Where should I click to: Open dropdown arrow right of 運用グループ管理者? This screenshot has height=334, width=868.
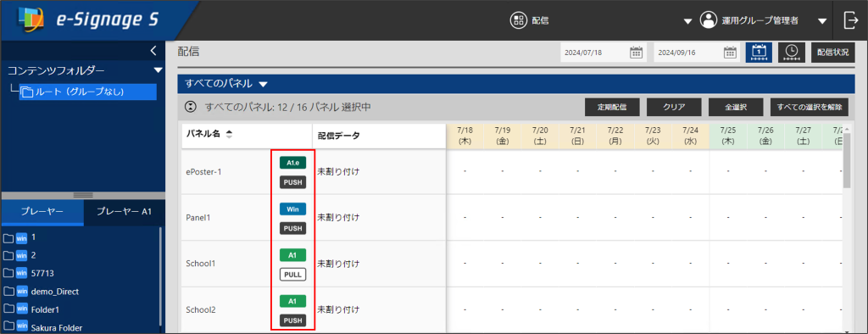[822, 21]
